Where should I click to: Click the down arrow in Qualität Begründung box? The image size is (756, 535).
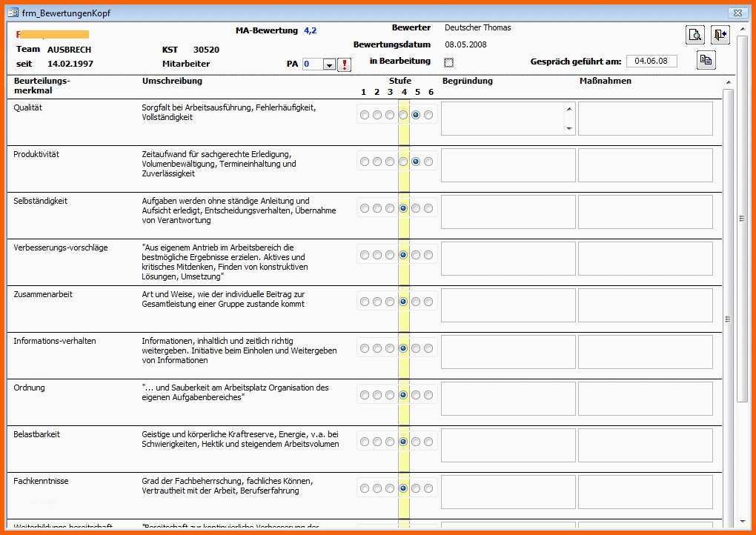point(569,128)
